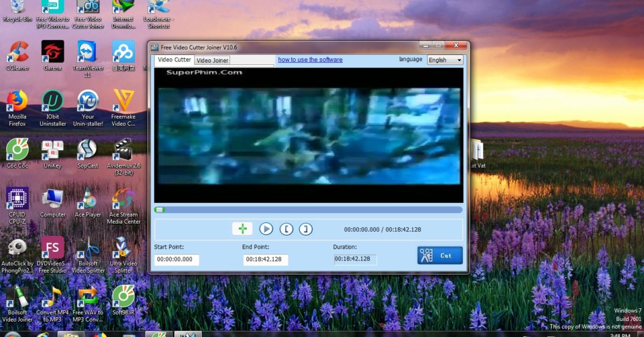Open the Free Video Cutter Joiner desktop shortcut
The height and width of the screenshot is (337, 644).
point(88,14)
